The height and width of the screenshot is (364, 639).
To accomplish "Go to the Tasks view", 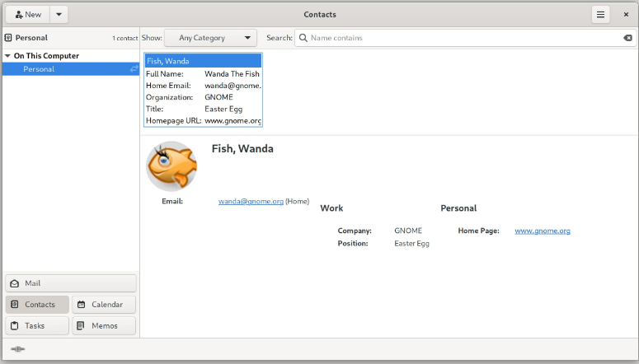I will point(38,326).
